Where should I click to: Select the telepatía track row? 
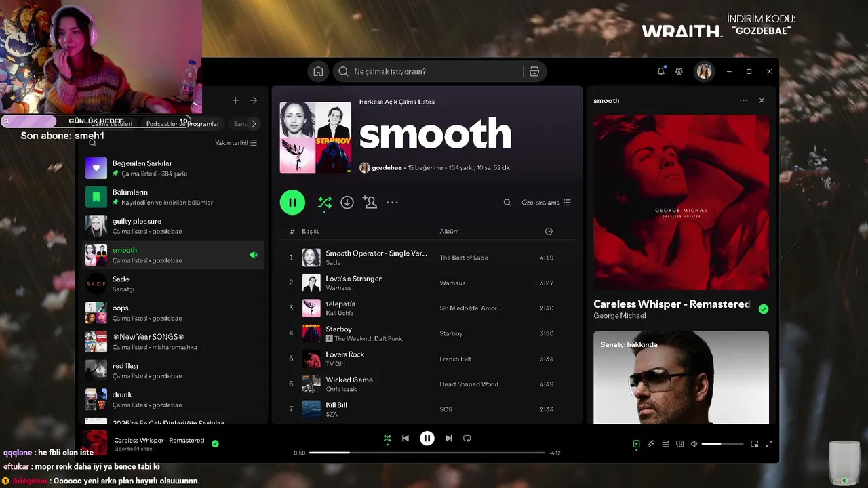point(428,308)
